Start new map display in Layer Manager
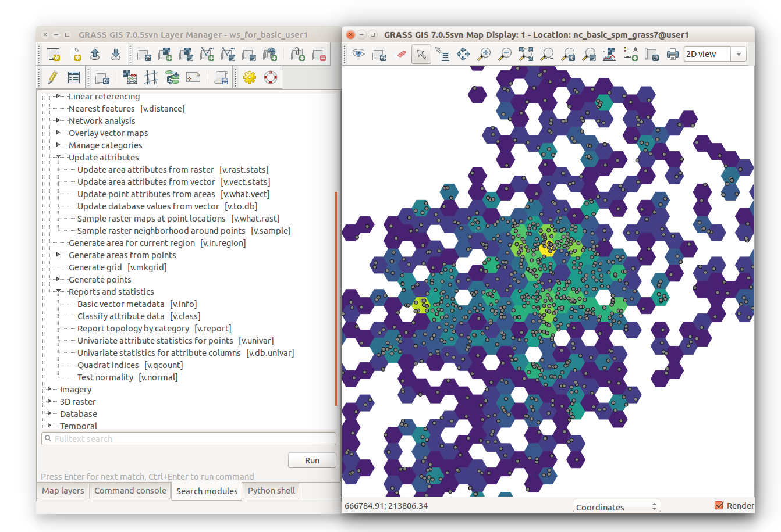The width and height of the screenshot is (781, 532). [53, 55]
